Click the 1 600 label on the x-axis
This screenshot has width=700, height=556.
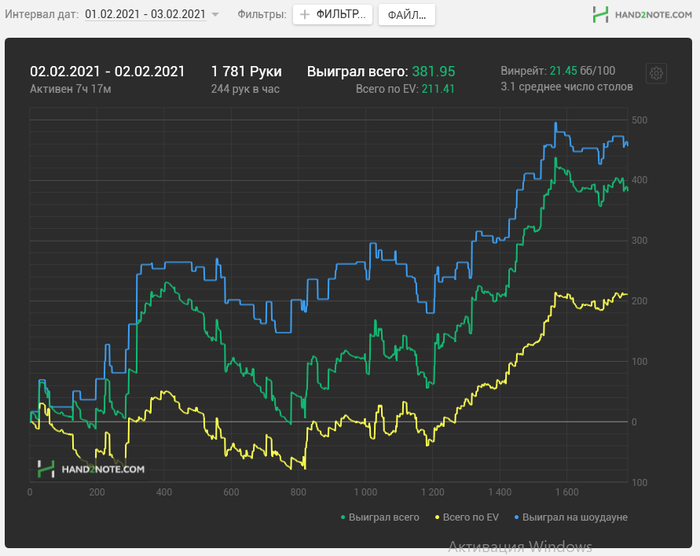(567, 492)
